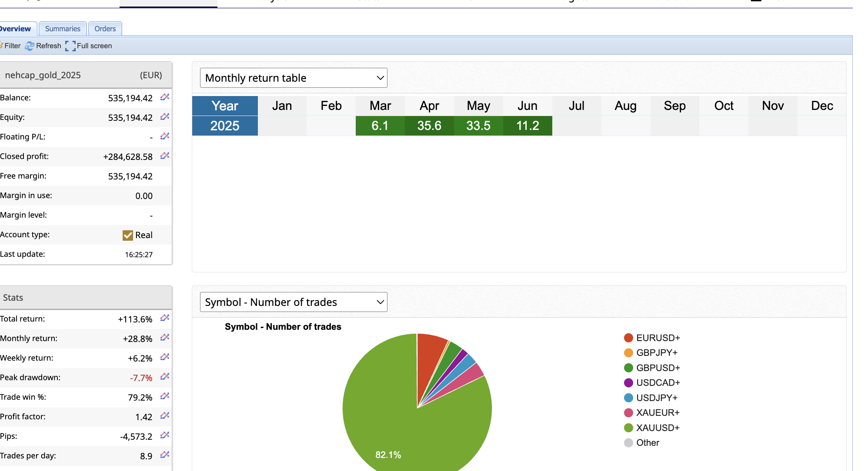Switch to the Summaries tab
The image size is (868, 471).
pyautogui.click(x=63, y=29)
